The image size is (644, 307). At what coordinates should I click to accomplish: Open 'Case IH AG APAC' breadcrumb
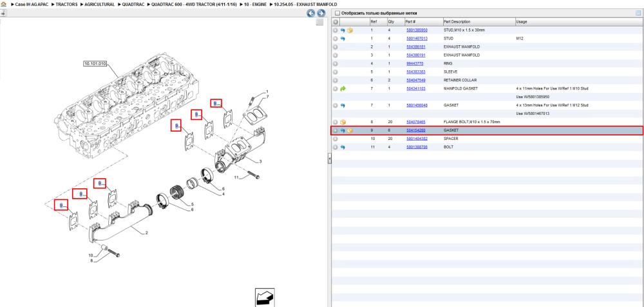[32, 4]
